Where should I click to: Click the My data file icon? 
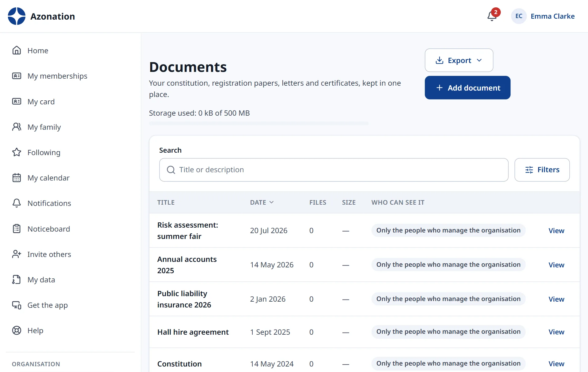[x=17, y=280]
